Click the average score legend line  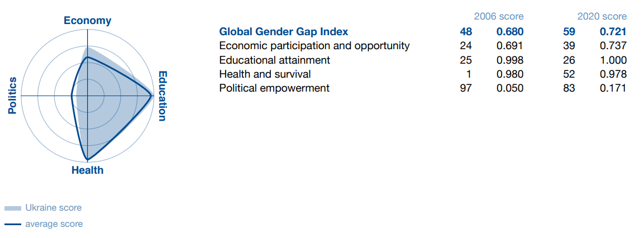pyautogui.click(x=12, y=225)
